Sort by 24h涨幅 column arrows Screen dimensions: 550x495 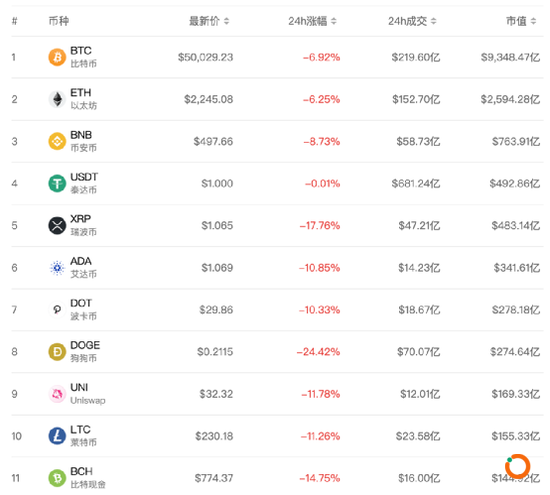(334, 21)
